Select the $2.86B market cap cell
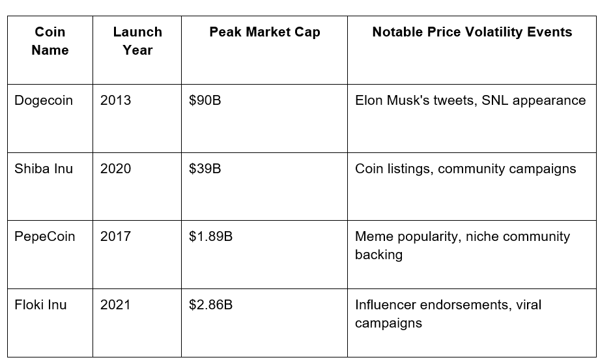This screenshot has height=364, width=613. point(264,323)
